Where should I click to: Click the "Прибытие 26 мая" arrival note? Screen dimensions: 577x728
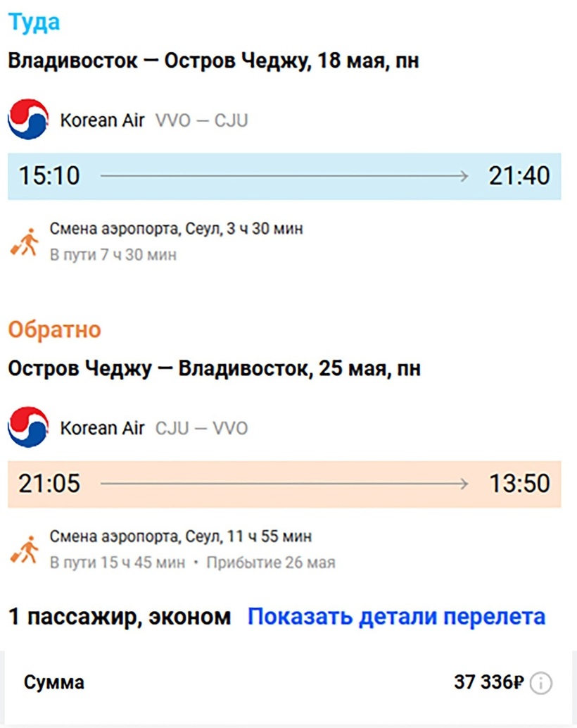pos(271,563)
